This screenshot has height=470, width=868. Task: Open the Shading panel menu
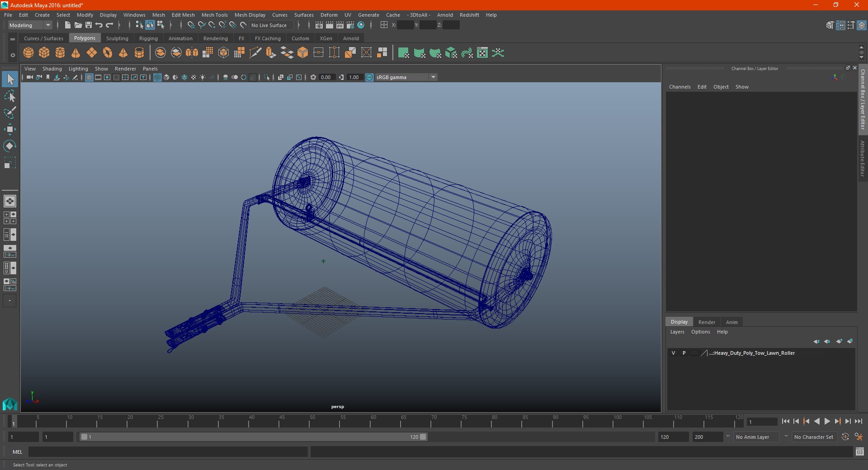point(52,69)
